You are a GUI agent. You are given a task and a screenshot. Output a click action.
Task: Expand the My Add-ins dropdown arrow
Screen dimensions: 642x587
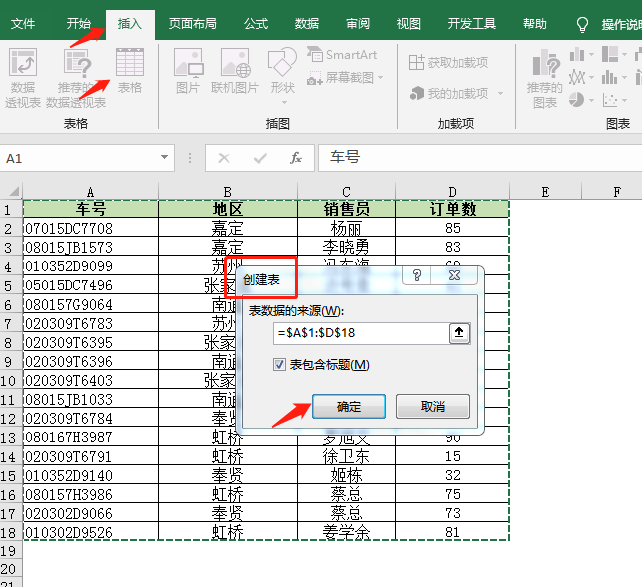click(500, 94)
